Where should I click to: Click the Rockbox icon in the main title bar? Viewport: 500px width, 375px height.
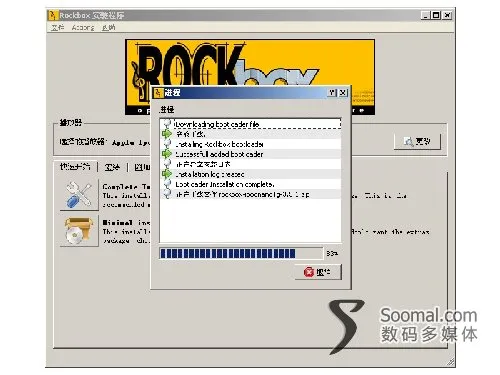(53, 15)
